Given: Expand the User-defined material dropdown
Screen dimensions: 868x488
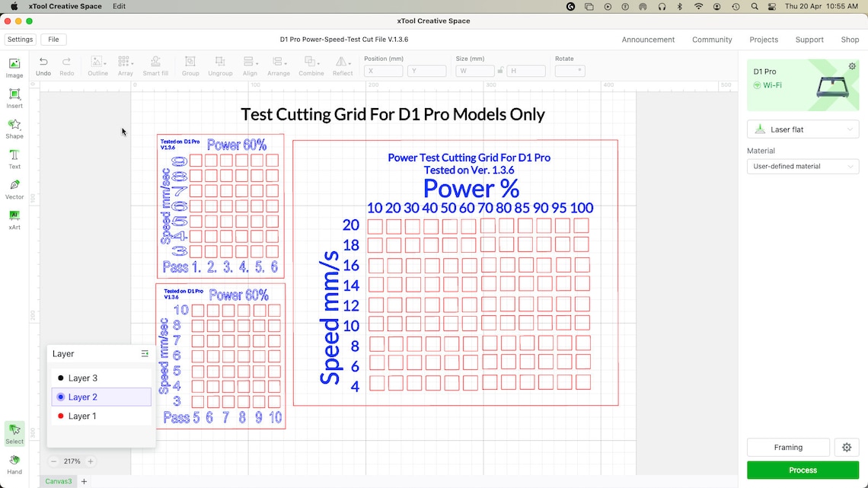Looking at the screenshot, I should click(x=803, y=166).
